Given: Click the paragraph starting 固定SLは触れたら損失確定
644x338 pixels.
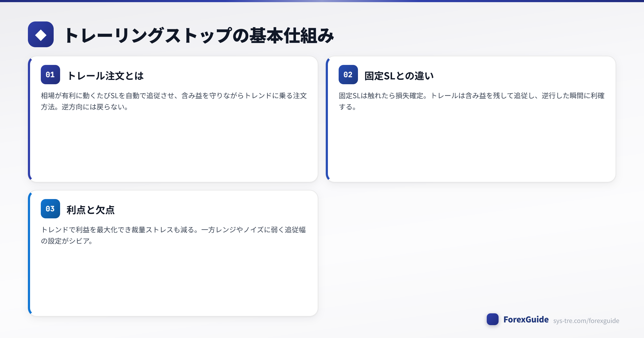Looking at the screenshot, I should [x=471, y=101].
